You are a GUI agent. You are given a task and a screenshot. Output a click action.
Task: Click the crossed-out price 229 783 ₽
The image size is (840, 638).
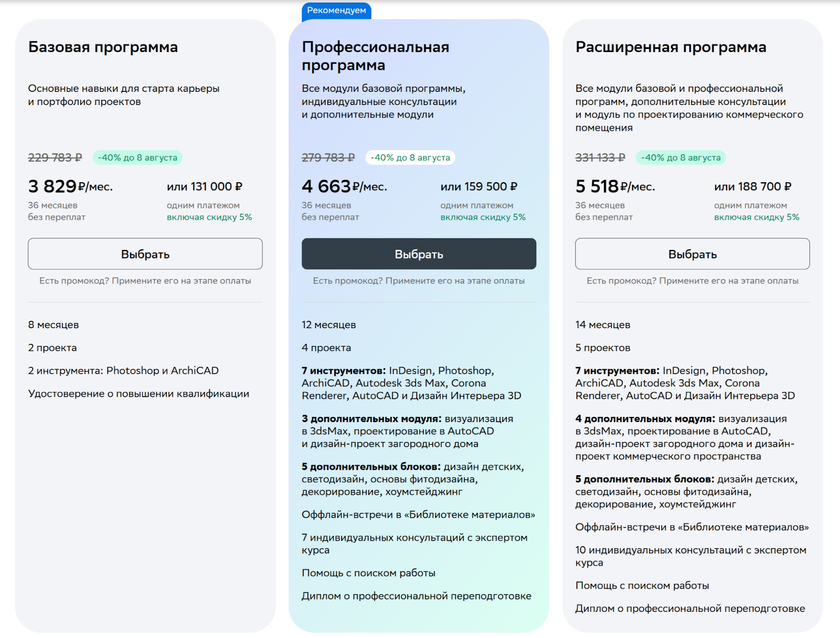[x=55, y=158]
